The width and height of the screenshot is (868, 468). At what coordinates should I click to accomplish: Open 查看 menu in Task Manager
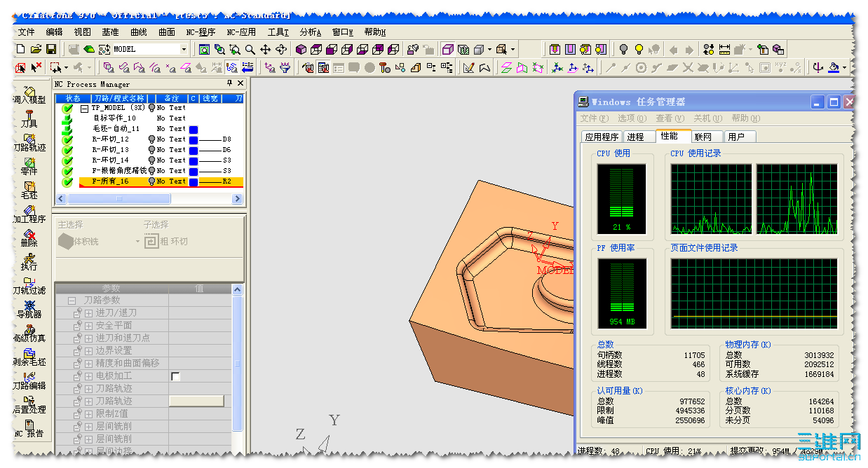[669, 118]
